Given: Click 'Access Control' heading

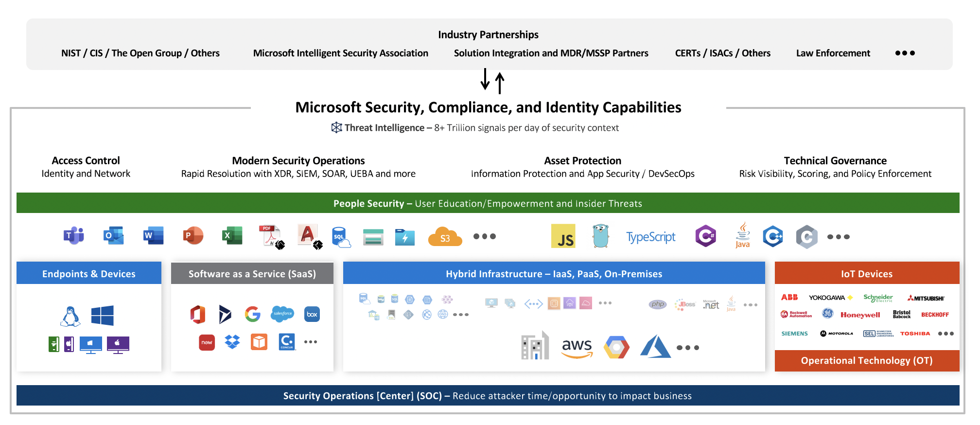Looking at the screenshot, I should tap(86, 160).
